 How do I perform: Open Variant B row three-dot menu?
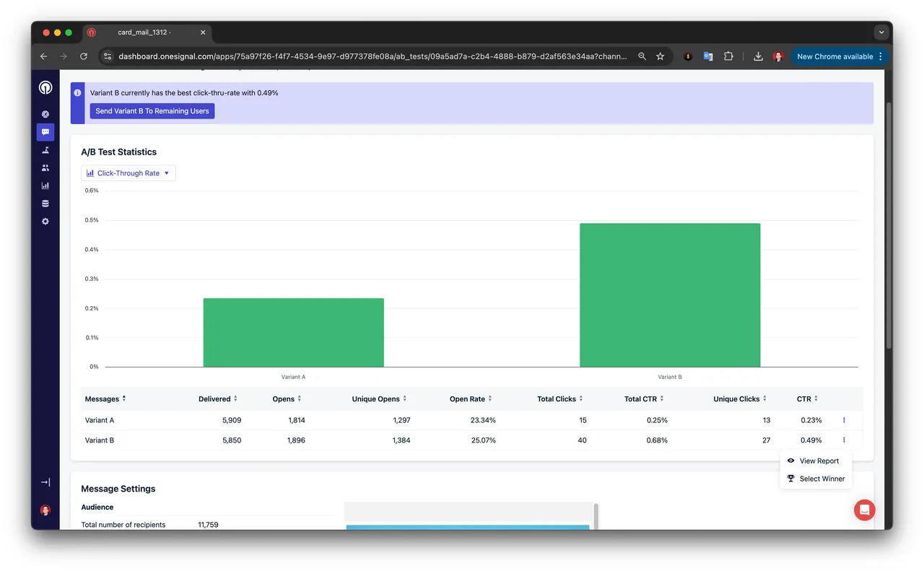coord(844,440)
